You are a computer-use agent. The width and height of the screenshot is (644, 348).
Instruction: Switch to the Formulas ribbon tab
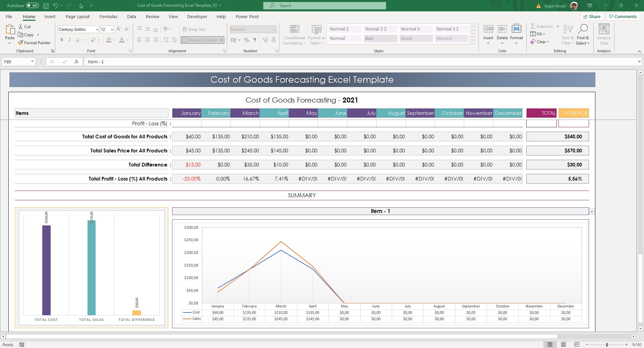(108, 16)
